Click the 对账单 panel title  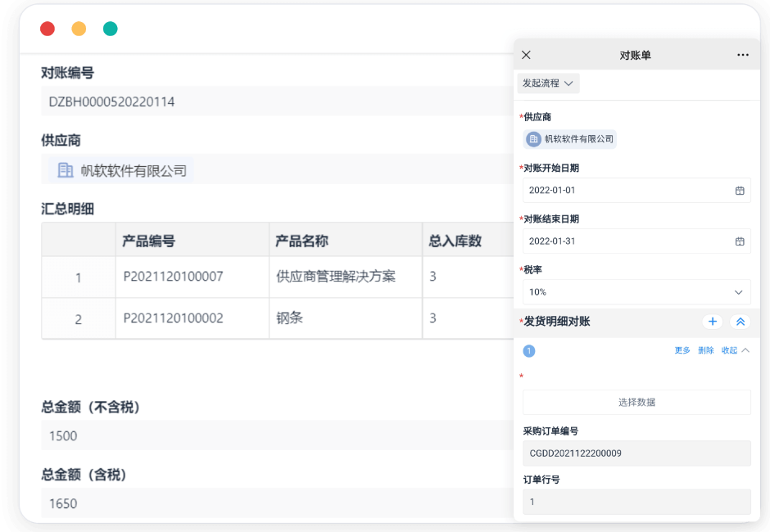635,56
